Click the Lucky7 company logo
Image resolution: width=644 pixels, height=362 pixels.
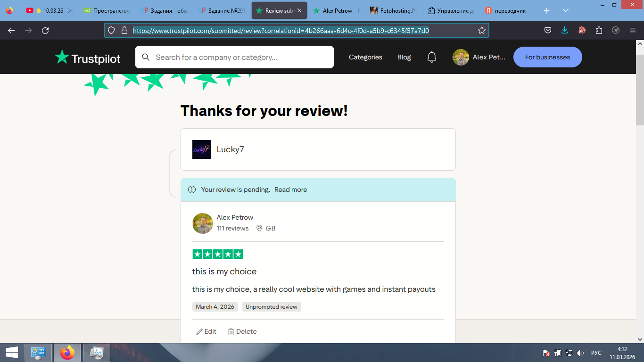pyautogui.click(x=202, y=149)
